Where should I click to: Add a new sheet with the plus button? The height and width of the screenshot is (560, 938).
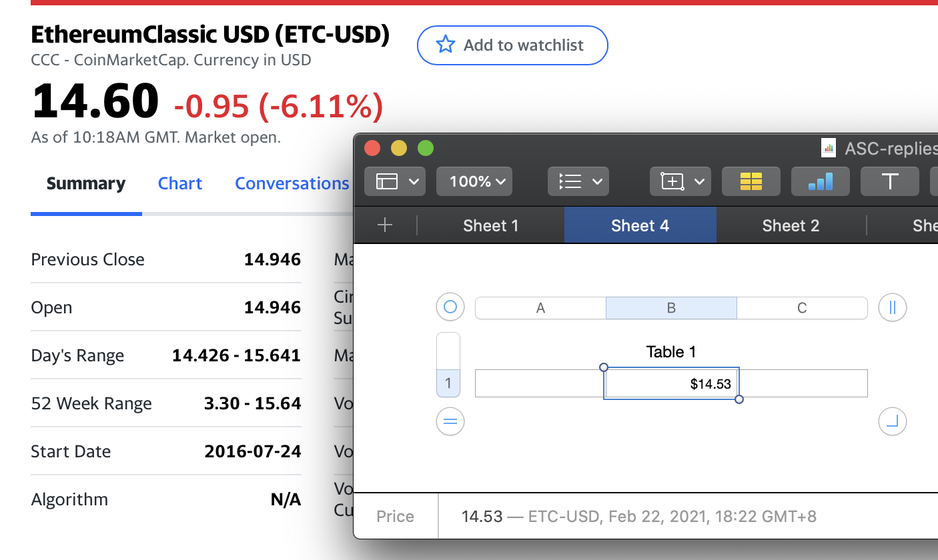[x=385, y=225]
